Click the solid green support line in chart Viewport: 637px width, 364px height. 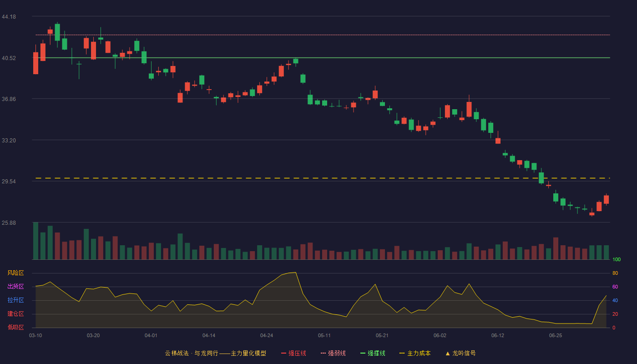323,58
